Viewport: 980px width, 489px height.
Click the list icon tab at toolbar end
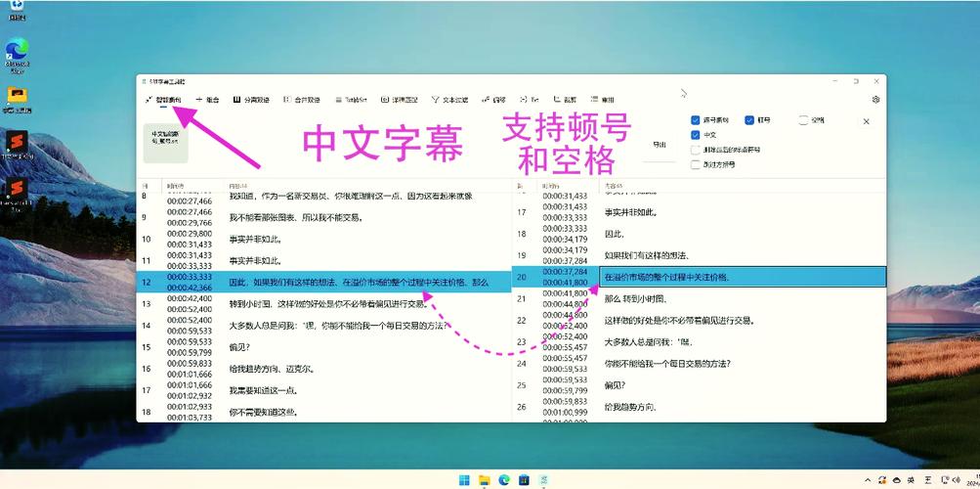[603, 100]
